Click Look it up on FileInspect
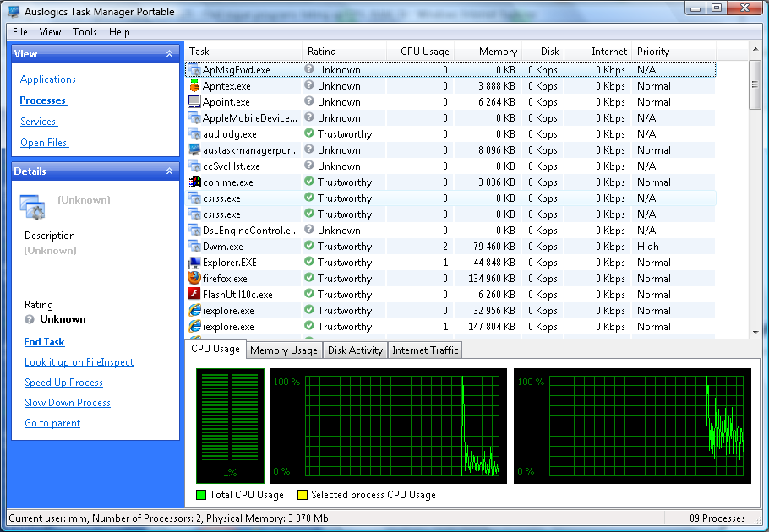Screen dimensions: 769x532 [79, 362]
